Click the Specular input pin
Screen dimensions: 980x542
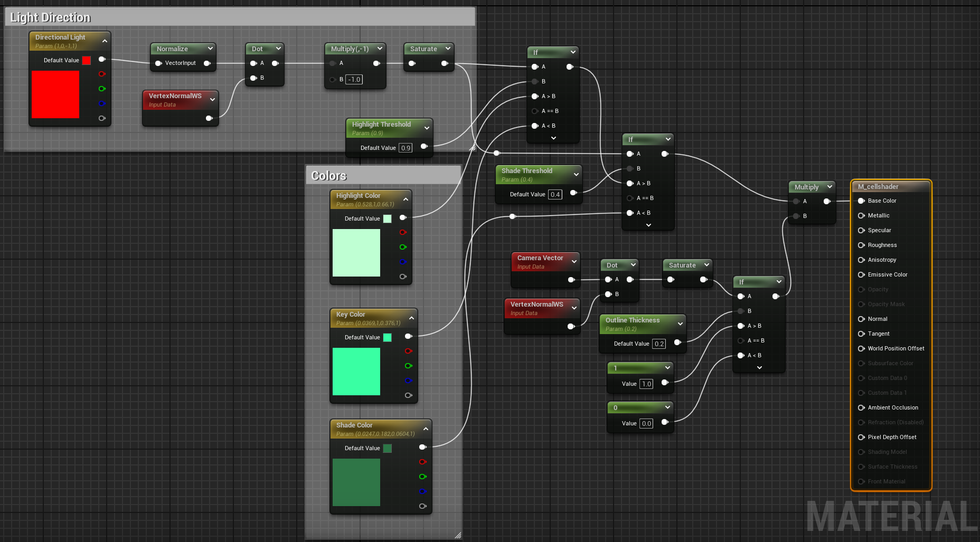pyautogui.click(x=861, y=230)
